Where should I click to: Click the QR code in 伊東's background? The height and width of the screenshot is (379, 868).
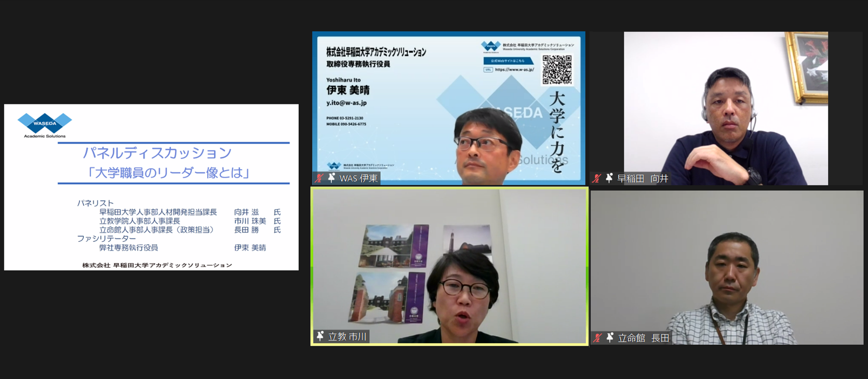(557, 70)
